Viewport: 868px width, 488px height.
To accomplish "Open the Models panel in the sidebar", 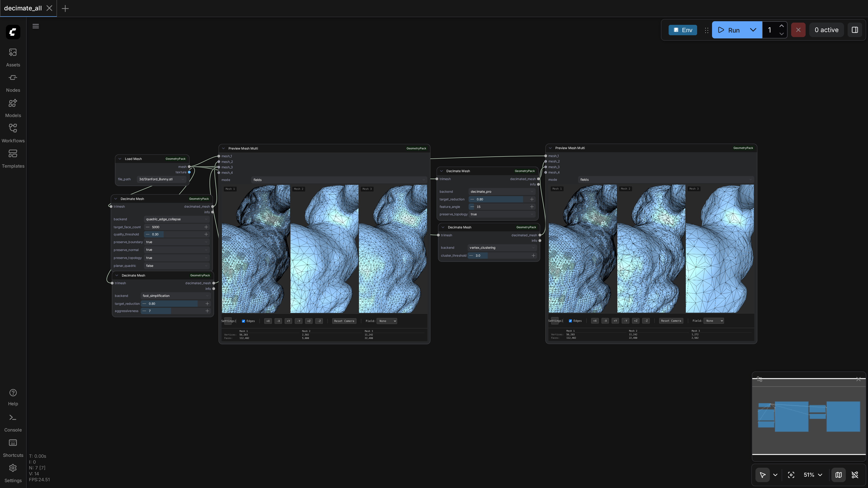I will pyautogui.click(x=13, y=108).
